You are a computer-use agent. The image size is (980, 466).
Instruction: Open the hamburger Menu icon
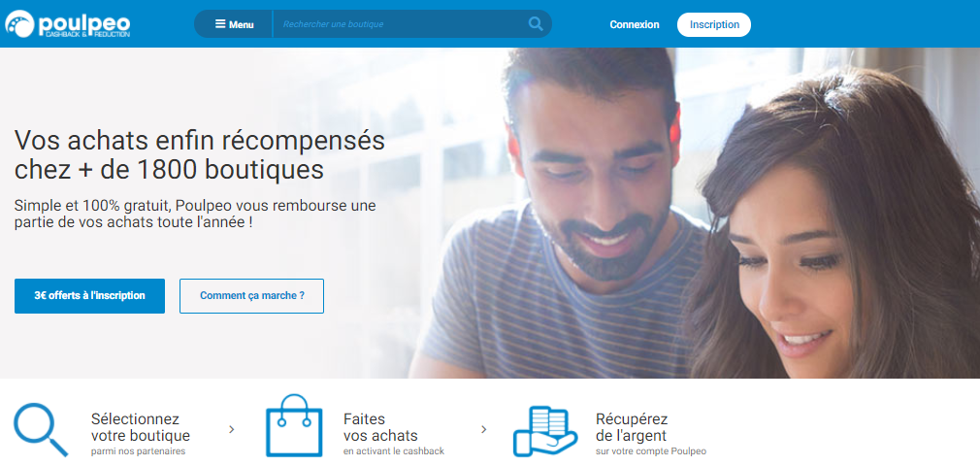click(220, 24)
